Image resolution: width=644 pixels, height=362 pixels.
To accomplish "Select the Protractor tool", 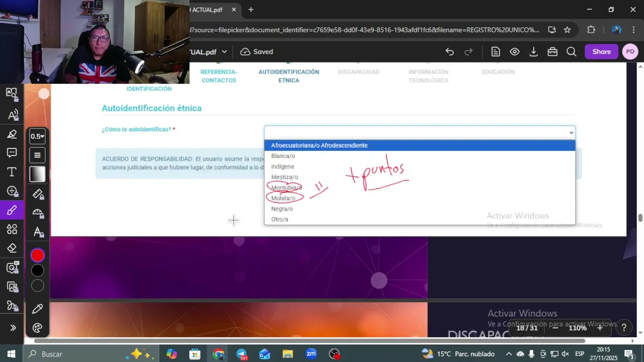I will pos(37,213).
